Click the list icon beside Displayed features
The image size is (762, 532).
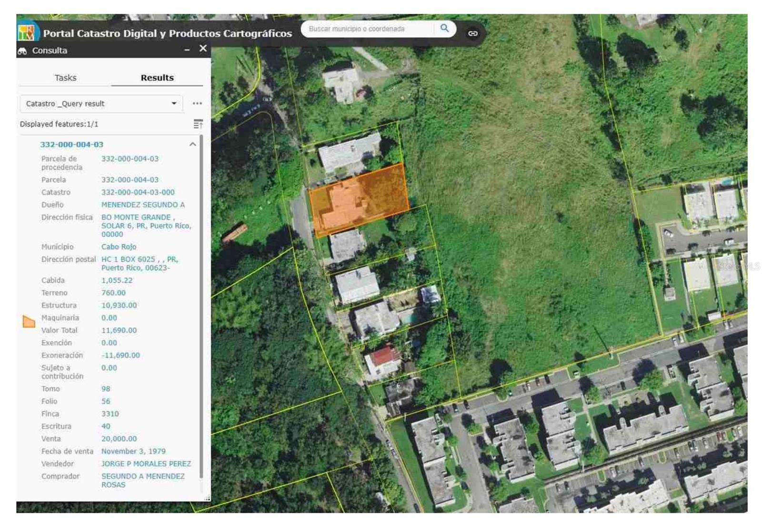tap(198, 124)
